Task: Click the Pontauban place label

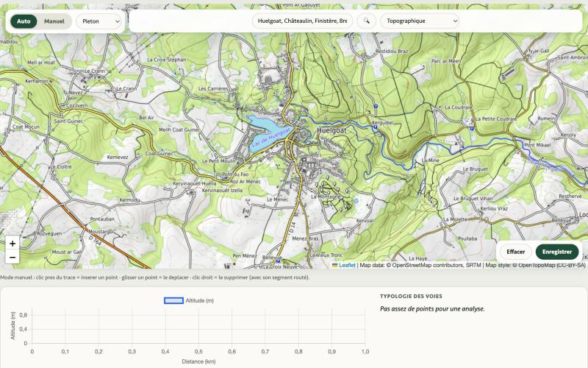Action: 102,219
